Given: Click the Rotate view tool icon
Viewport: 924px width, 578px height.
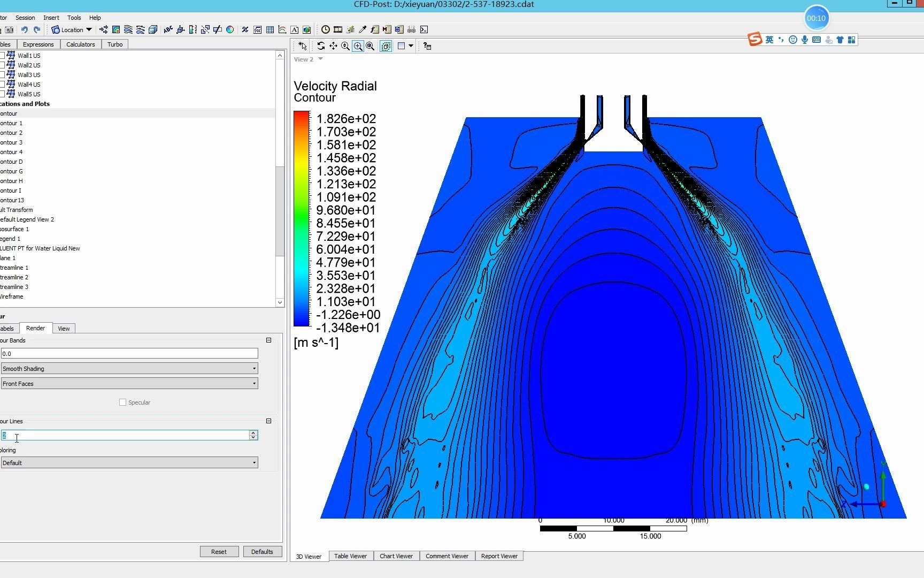Looking at the screenshot, I should click(x=321, y=46).
